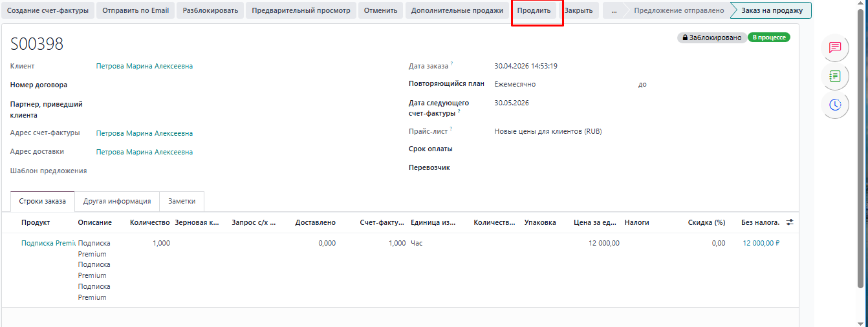
Task: Open delivery address Петрова Марина Алексеевна link
Action: tap(144, 152)
